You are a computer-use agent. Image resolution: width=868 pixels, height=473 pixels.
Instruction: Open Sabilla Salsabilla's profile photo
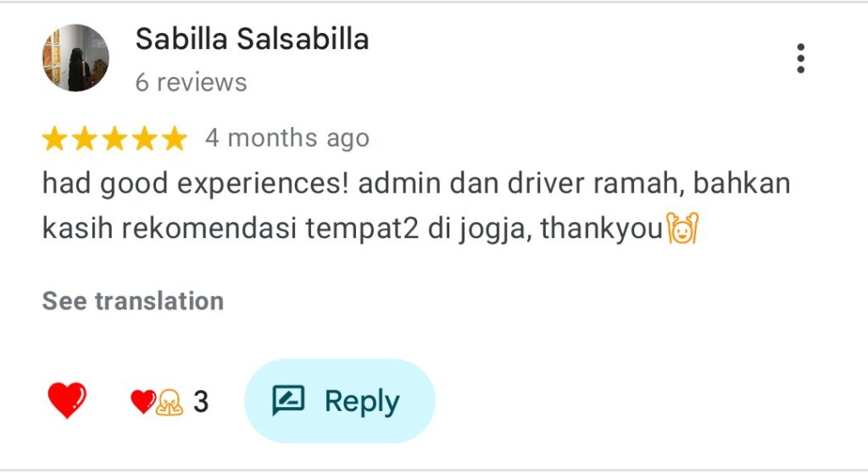pos(75,58)
